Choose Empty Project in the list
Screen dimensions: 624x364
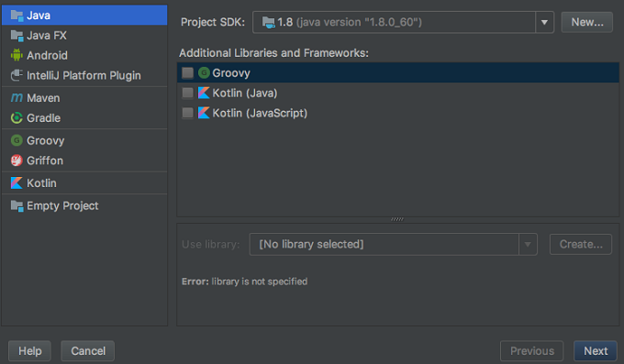coord(84,205)
